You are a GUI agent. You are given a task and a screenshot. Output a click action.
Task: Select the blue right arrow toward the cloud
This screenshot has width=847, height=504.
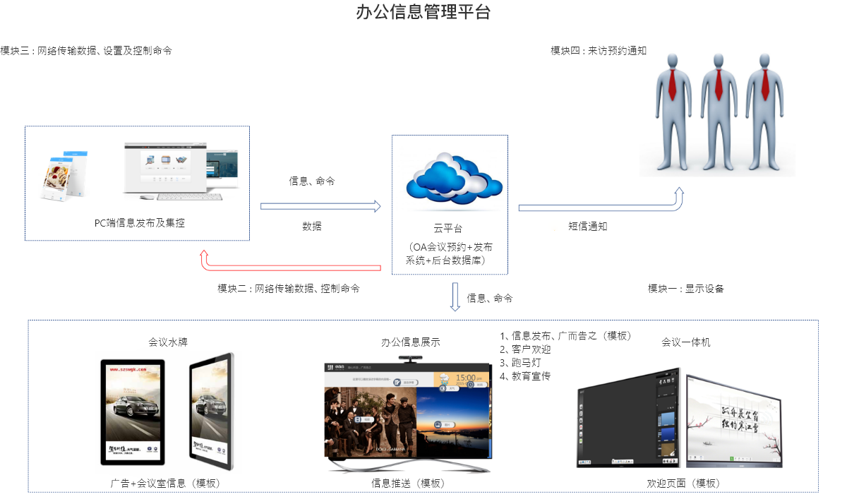coord(320,206)
